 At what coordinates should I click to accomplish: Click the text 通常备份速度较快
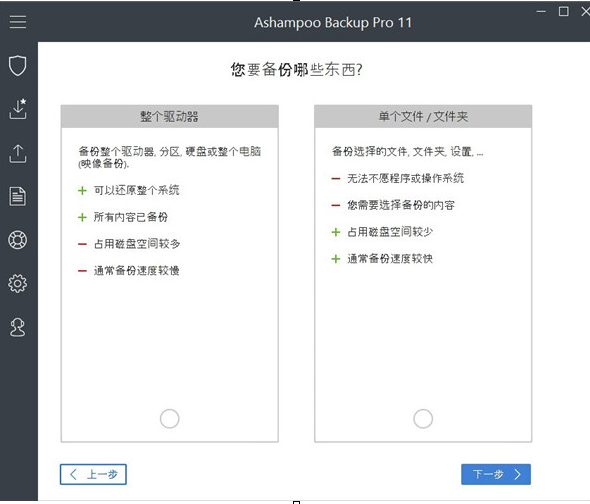point(390,259)
